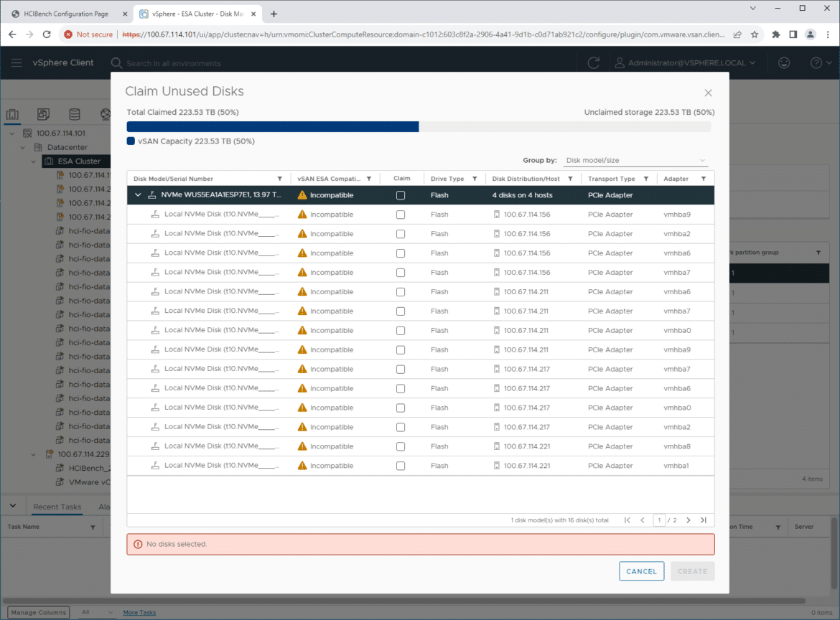Image resolution: width=840 pixels, height=620 pixels.
Task: Select ESA Cluster in the inventory tree
Action: pyautogui.click(x=79, y=161)
